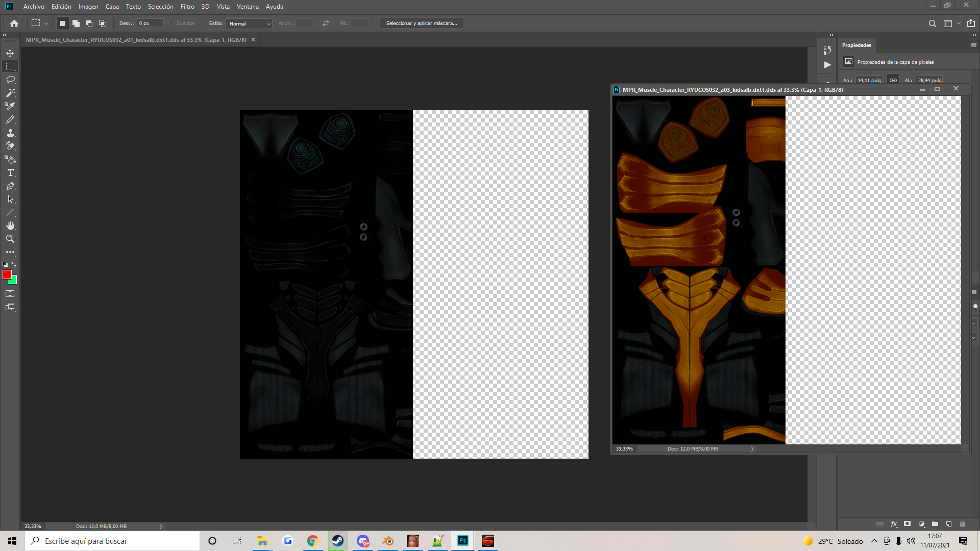Select the Rectangular Marquee tool in the tools panel
This screenshot has width=980, height=551.
[x=10, y=66]
